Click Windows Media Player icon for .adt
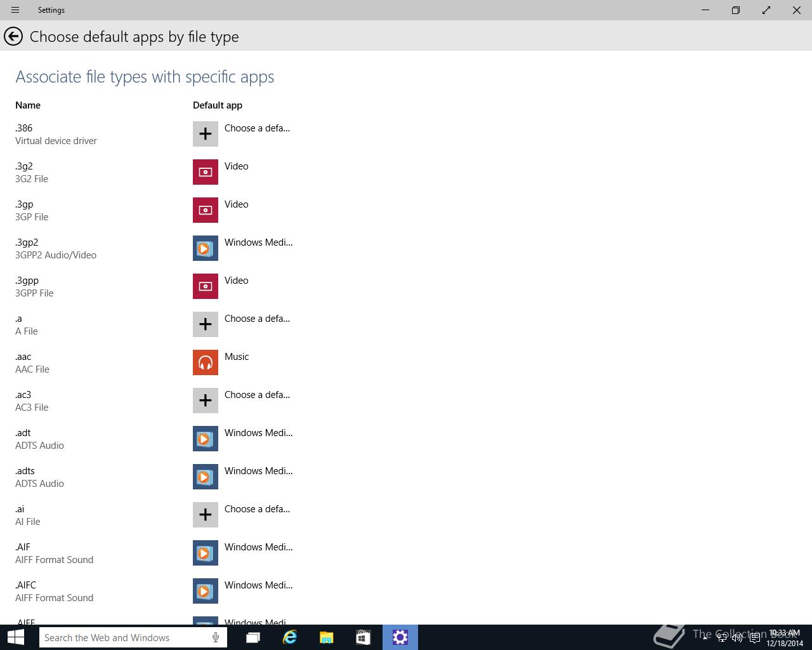The height and width of the screenshot is (650, 812). [x=206, y=439]
